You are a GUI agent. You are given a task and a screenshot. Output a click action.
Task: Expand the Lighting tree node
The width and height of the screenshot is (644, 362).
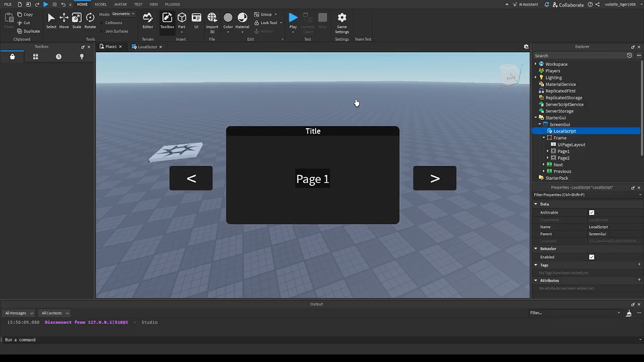coord(536,77)
